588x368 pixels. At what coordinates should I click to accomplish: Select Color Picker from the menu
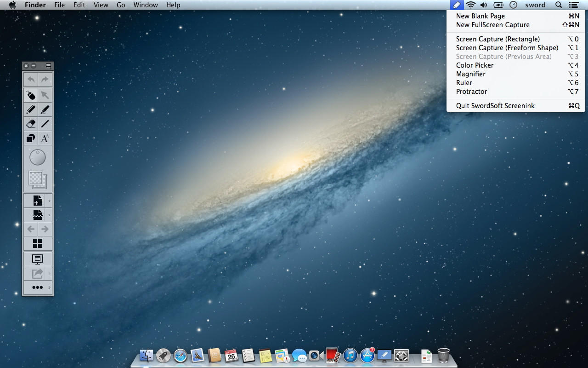(475, 65)
